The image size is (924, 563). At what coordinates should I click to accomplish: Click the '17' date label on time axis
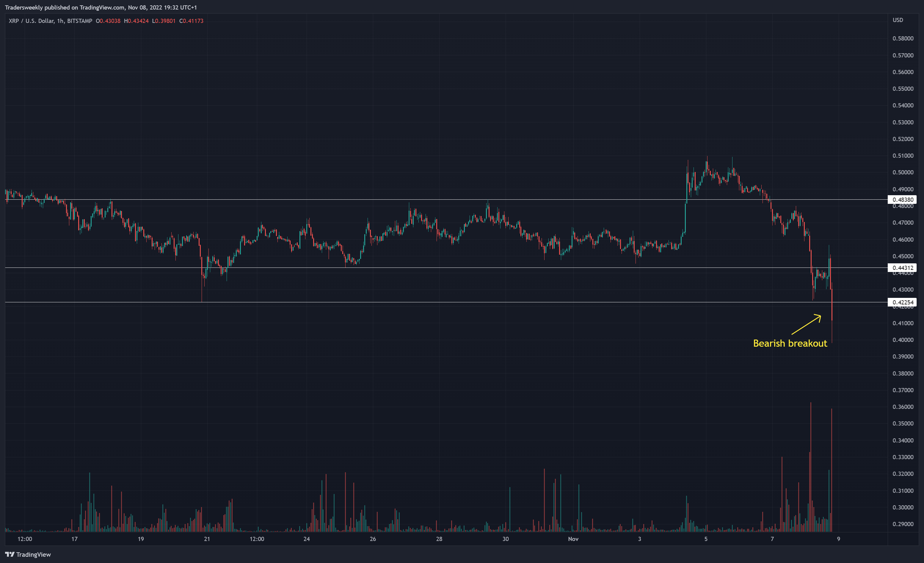(x=75, y=539)
